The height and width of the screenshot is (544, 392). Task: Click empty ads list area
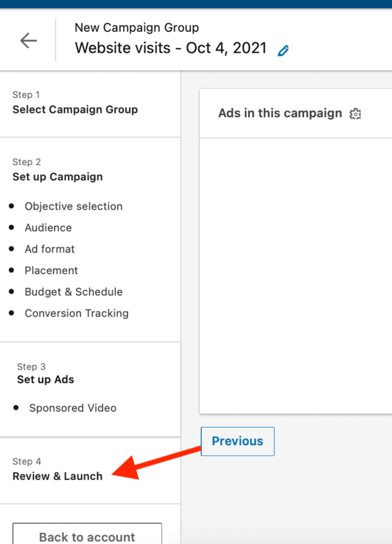coord(295,276)
